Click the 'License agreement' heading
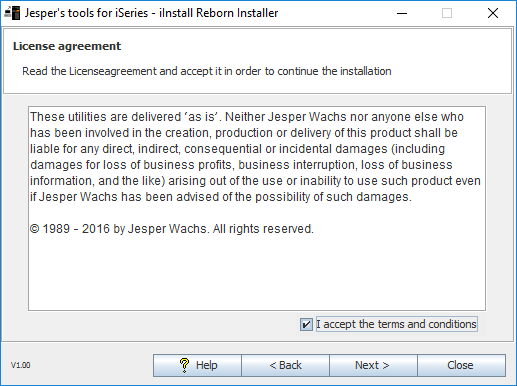Viewport: 517px width, 386px height. point(67,46)
